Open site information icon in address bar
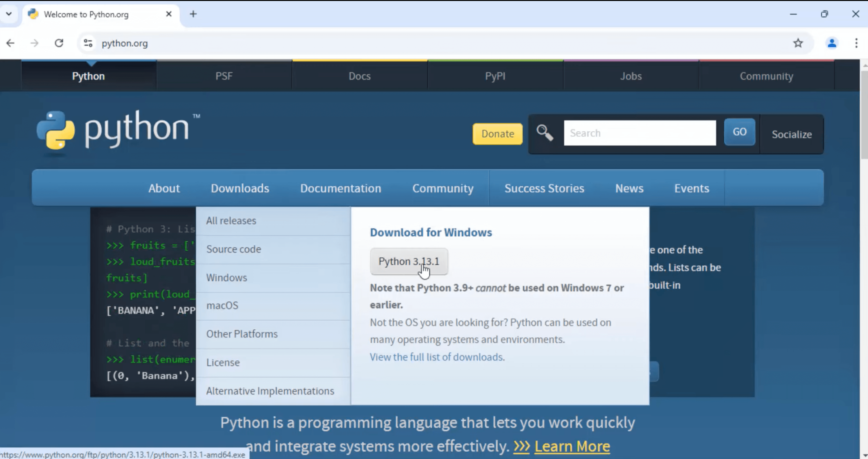This screenshot has height=459, width=868. tap(88, 43)
